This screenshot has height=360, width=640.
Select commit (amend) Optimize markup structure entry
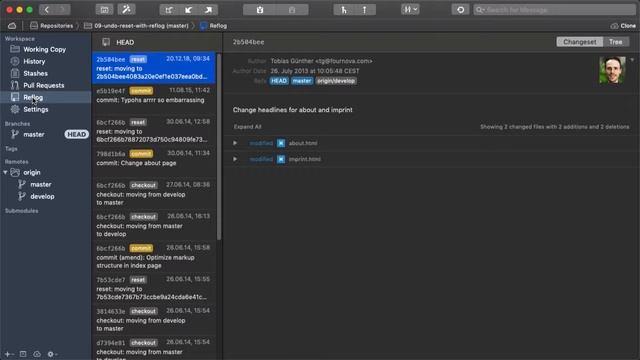pyautogui.click(x=153, y=256)
